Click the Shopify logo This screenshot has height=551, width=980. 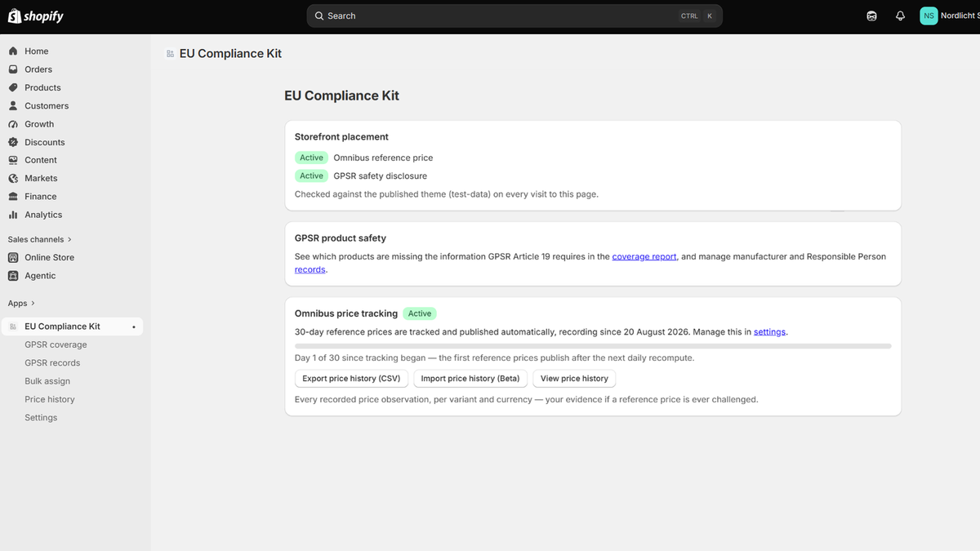(x=36, y=16)
